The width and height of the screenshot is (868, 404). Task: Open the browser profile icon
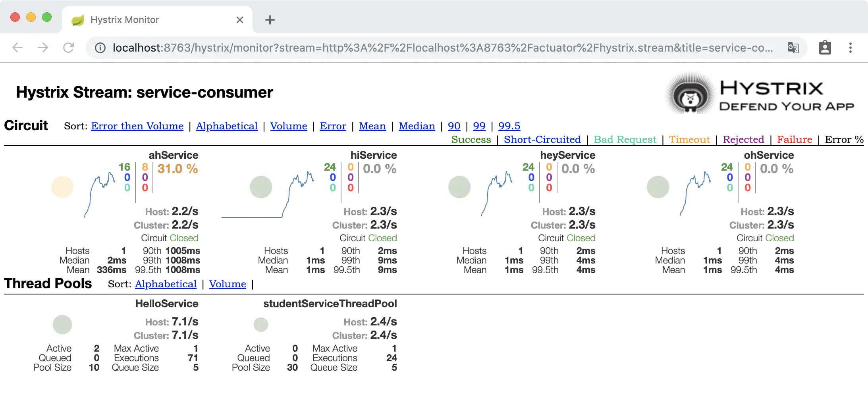[825, 48]
